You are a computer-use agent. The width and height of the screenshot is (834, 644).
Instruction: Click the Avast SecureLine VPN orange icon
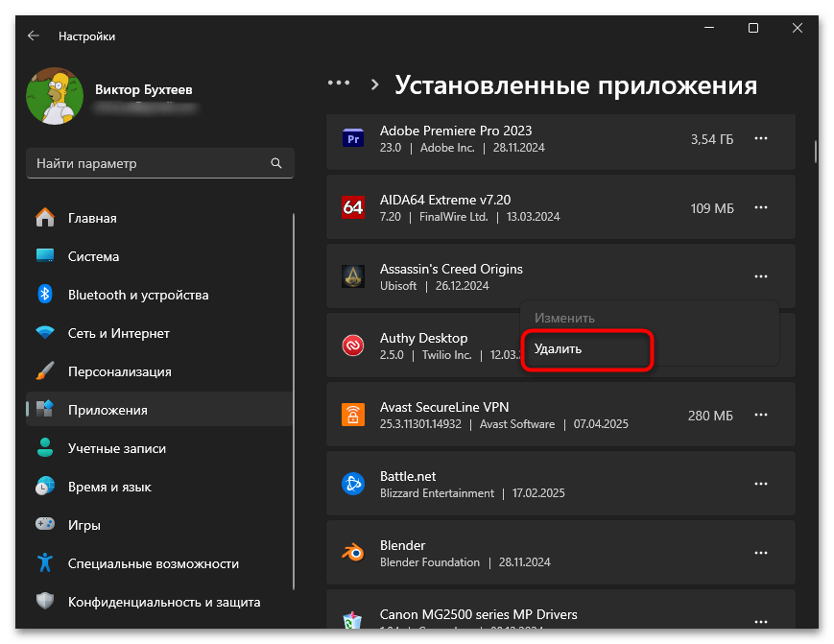(x=353, y=415)
